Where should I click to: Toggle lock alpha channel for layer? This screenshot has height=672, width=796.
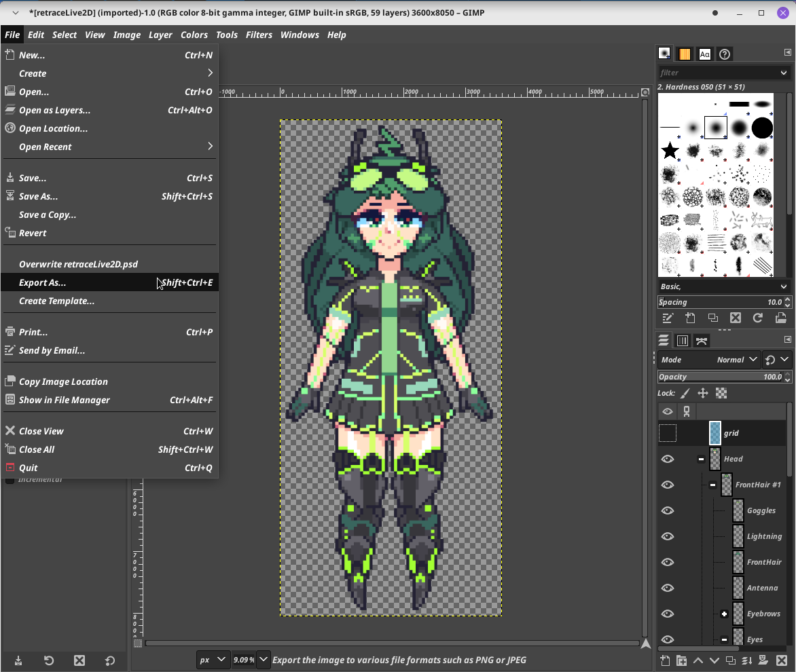pyautogui.click(x=721, y=393)
